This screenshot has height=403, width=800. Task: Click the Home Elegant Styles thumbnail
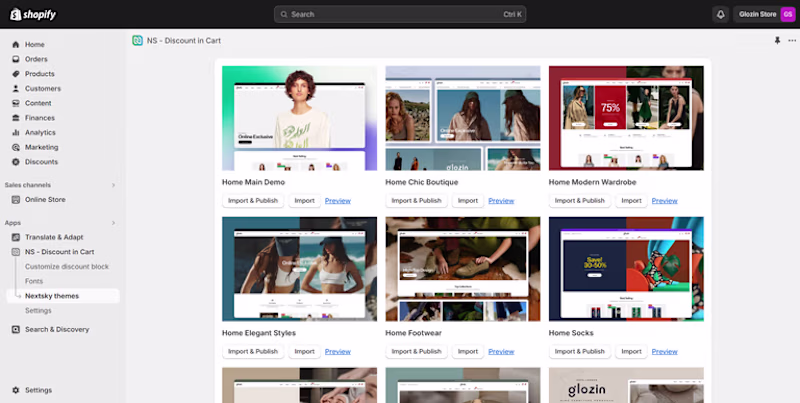click(x=299, y=269)
